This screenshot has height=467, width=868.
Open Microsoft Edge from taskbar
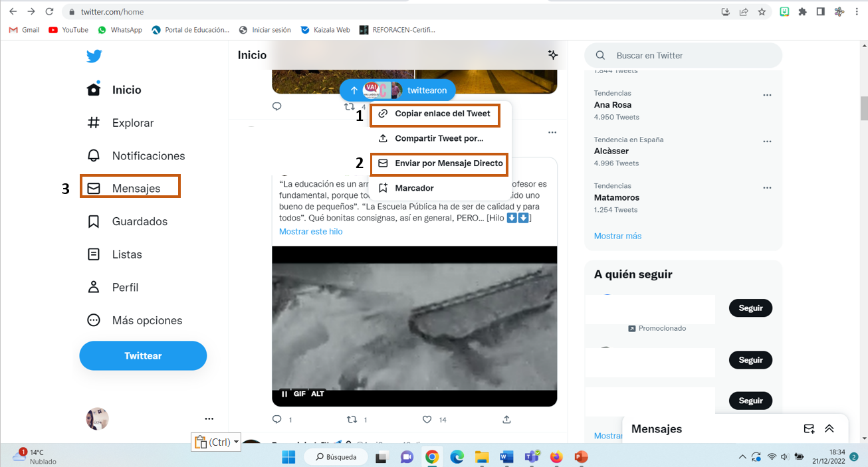[x=457, y=457]
